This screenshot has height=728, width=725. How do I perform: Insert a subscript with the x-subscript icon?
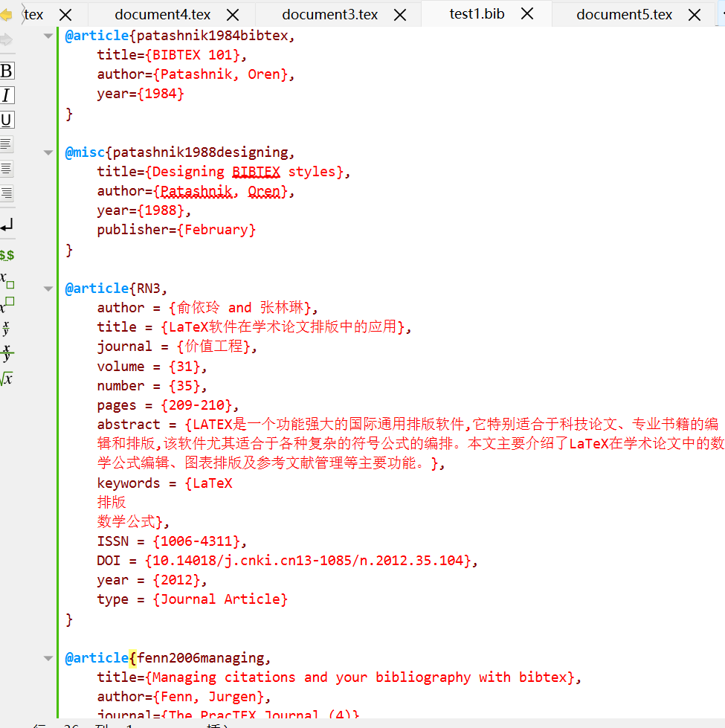pyautogui.click(x=7, y=280)
